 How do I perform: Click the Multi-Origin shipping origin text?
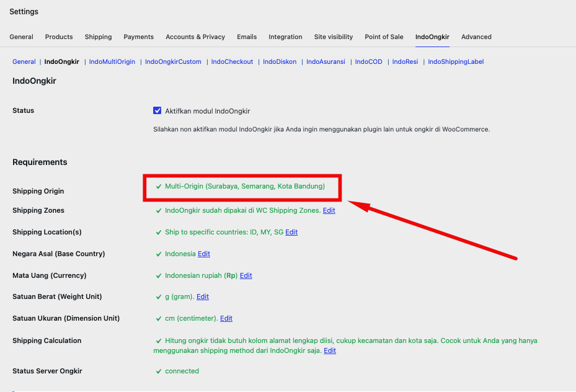pyautogui.click(x=245, y=186)
